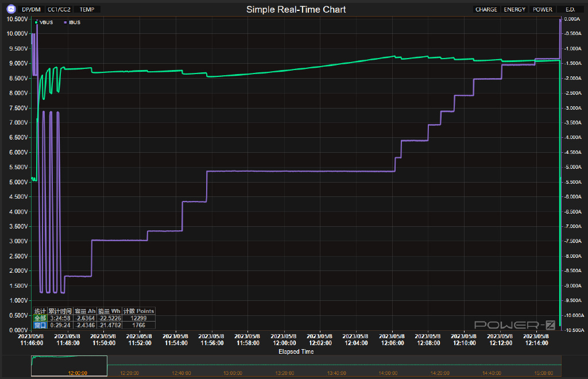The height and width of the screenshot is (379, 588).
Task: Toggle the DP/DM data series
Action: pyautogui.click(x=31, y=10)
